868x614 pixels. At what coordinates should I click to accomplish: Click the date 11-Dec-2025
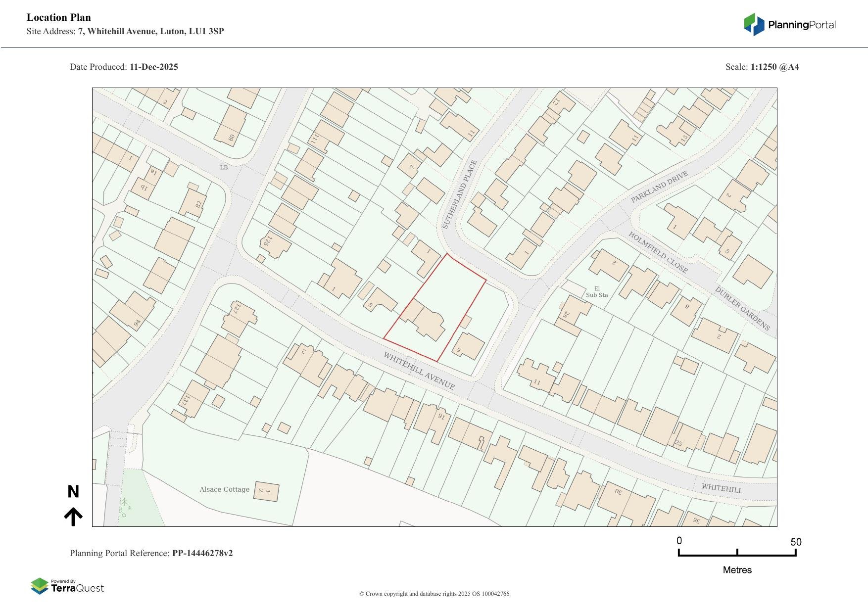(154, 67)
